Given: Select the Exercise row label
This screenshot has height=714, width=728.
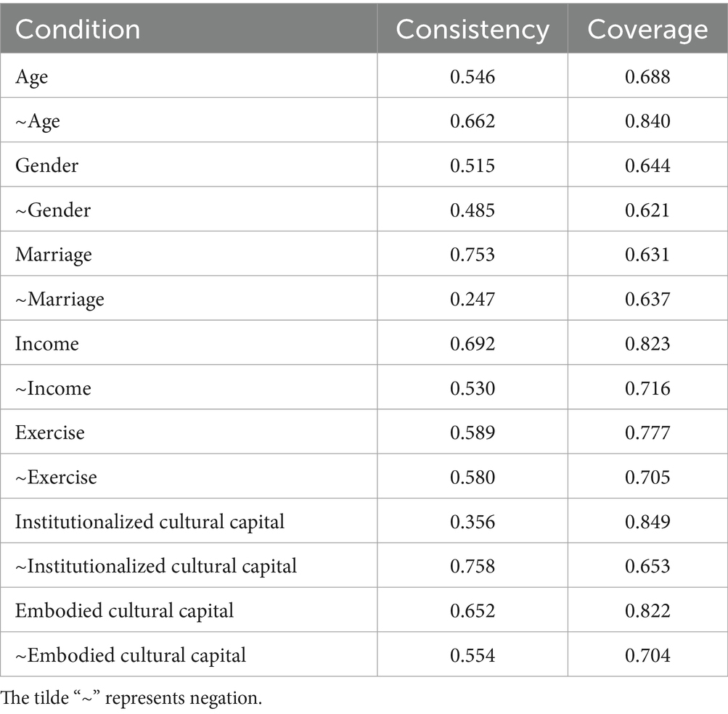Looking at the screenshot, I should [x=49, y=432].
